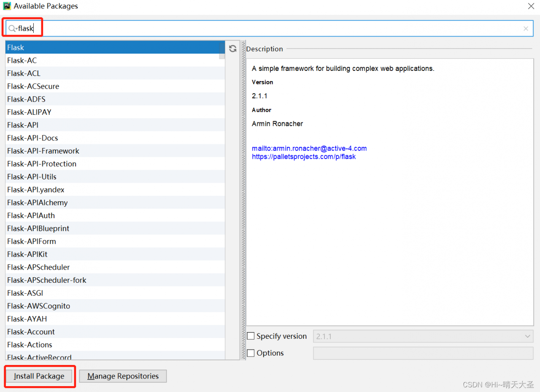Image resolution: width=540 pixels, height=392 pixels.
Task: Select the Flask-ADFS row
Action: pyautogui.click(x=115, y=99)
